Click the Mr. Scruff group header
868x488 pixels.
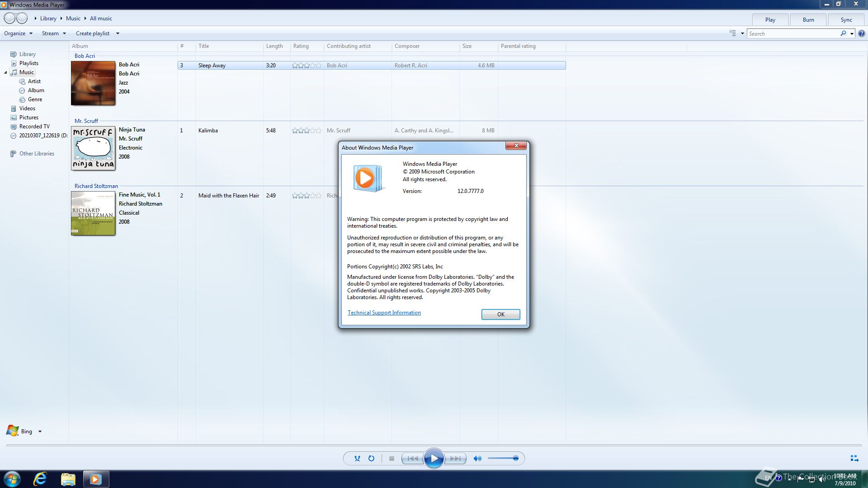tap(86, 121)
